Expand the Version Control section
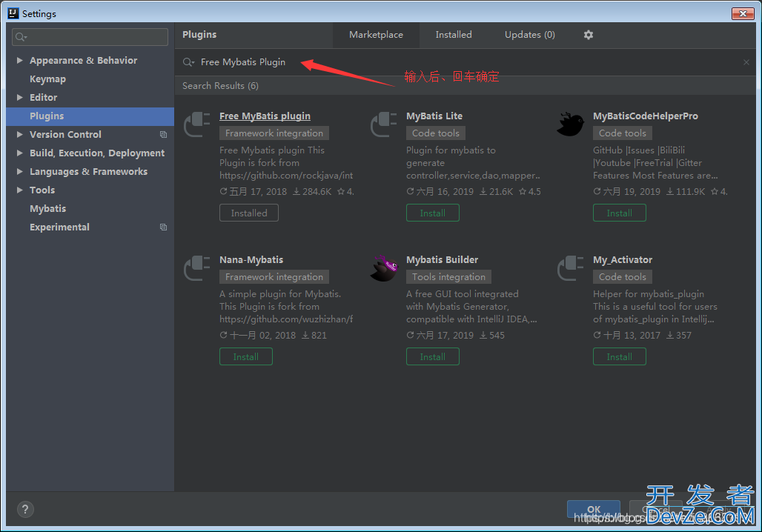The image size is (762, 532). 19,135
